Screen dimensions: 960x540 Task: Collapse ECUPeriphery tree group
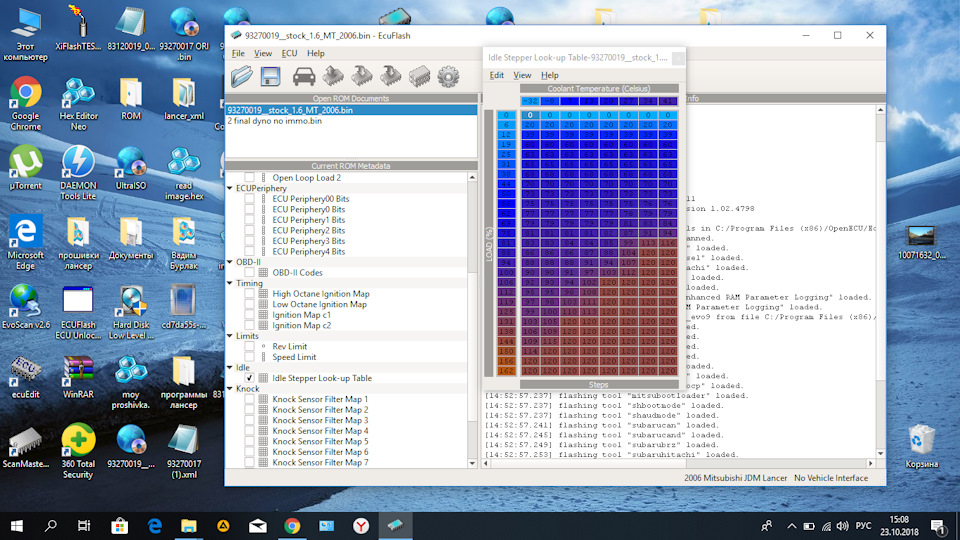click(230, 189)
